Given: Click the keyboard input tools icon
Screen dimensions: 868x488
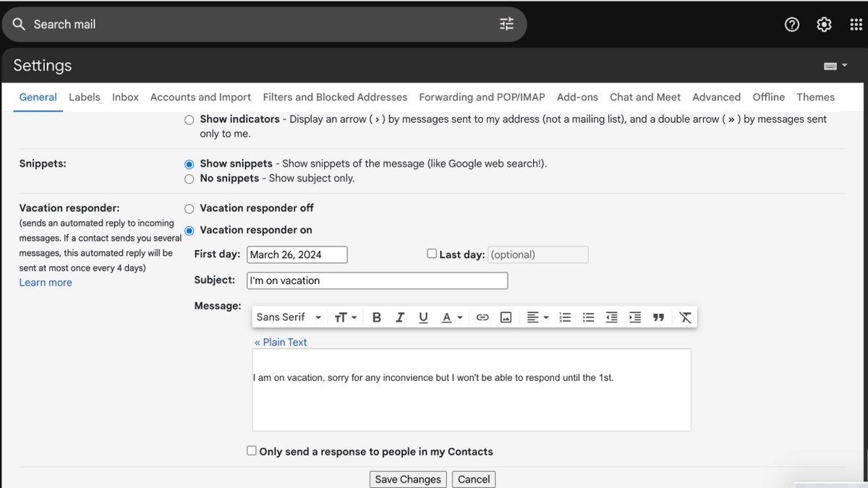Looking at the screenshot, I should [x=830, y=66].
